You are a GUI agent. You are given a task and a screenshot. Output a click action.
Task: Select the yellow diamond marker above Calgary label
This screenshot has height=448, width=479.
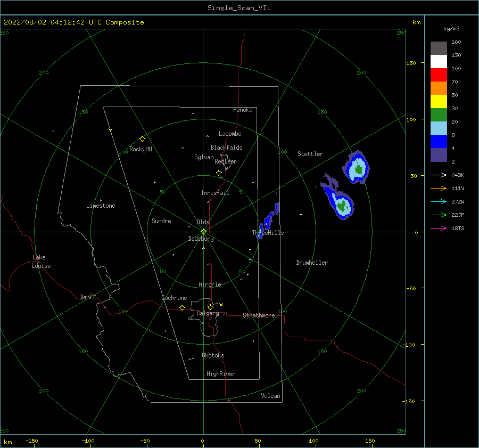[x=210, y=307]
